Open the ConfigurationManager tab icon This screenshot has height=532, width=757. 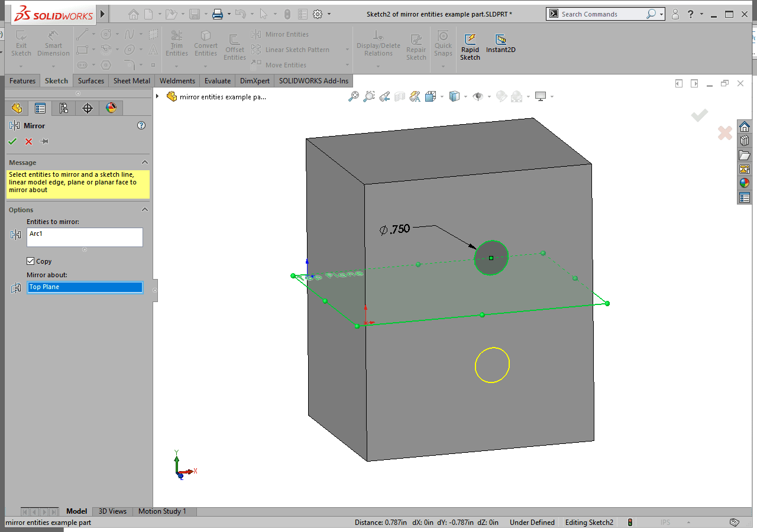(x=64, y=108)
